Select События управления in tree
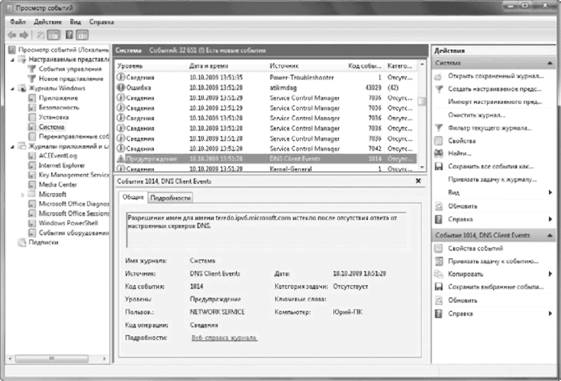The width and height of the screenshot is (561, 381). (70, 69)
